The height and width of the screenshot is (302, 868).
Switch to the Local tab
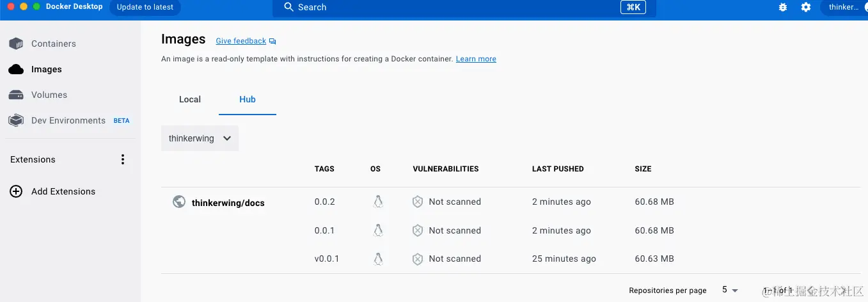pos(190,99)
